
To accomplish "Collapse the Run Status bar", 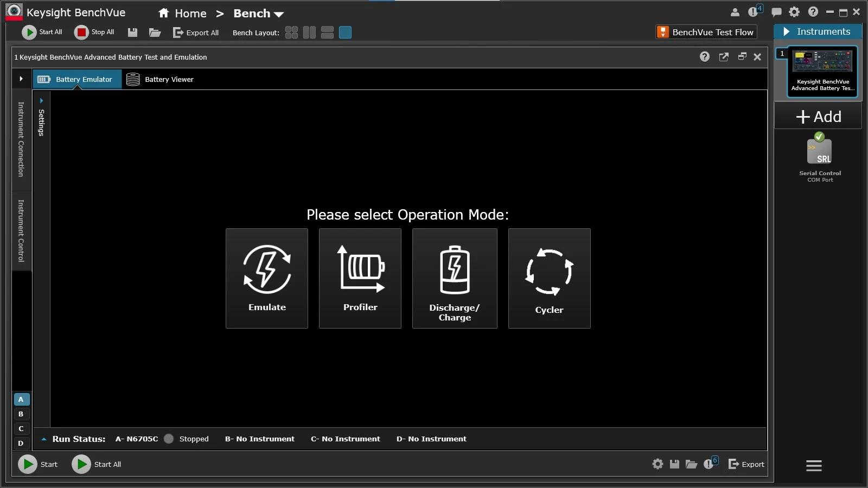I will click(44, 439).
